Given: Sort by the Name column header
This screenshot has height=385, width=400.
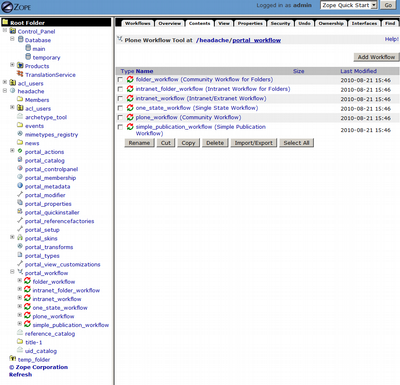Looking at the screenshot, I should point(144,71).
